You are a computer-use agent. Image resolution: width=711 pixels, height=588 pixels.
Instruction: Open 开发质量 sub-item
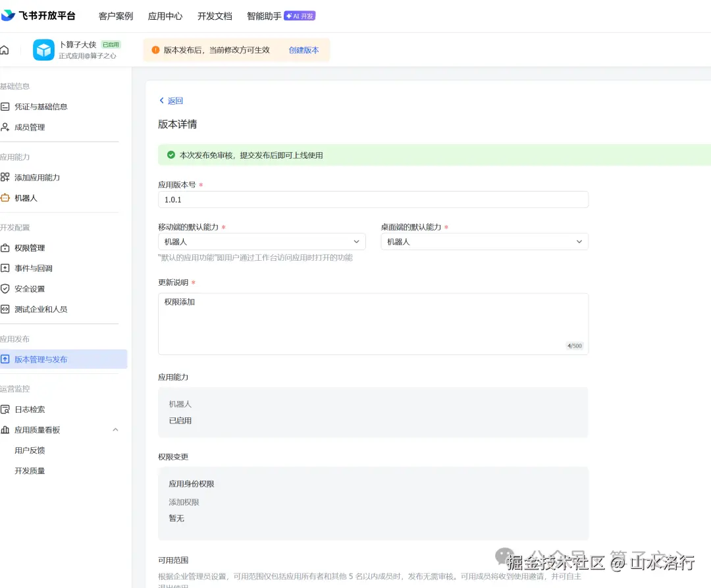click(x=30, y=471)
